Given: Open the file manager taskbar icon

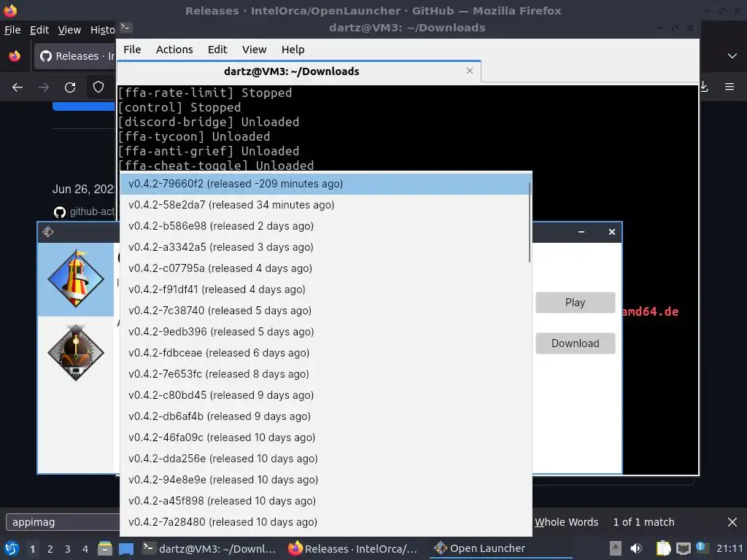Looking at the screenshot, I should click(105, 548).
